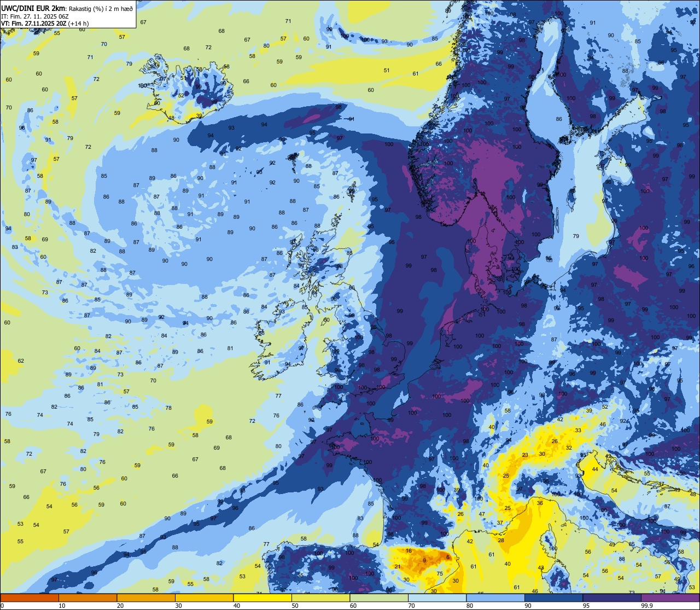The height and width of the screenshot is (610, 700).
Task: Select the light blue 80–90 legend band
Action: point(495,597)
